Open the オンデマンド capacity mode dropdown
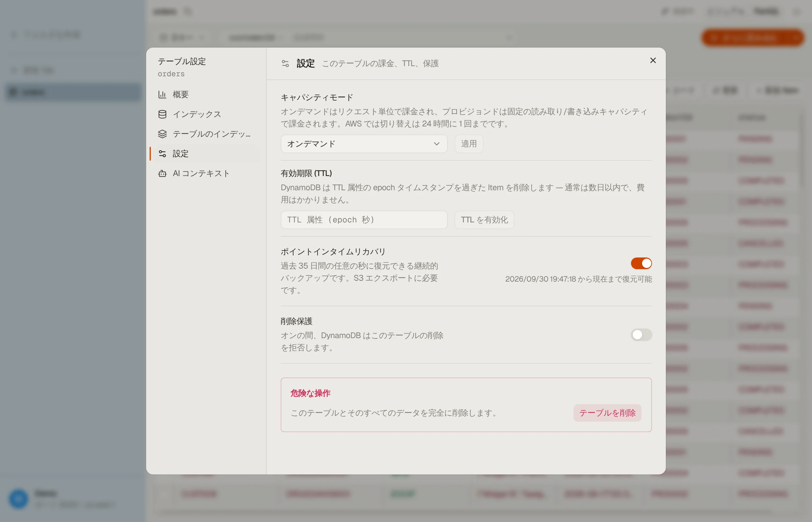Viewport: 812px width, 522px height. pyautogui.click(x=364, y=144)
